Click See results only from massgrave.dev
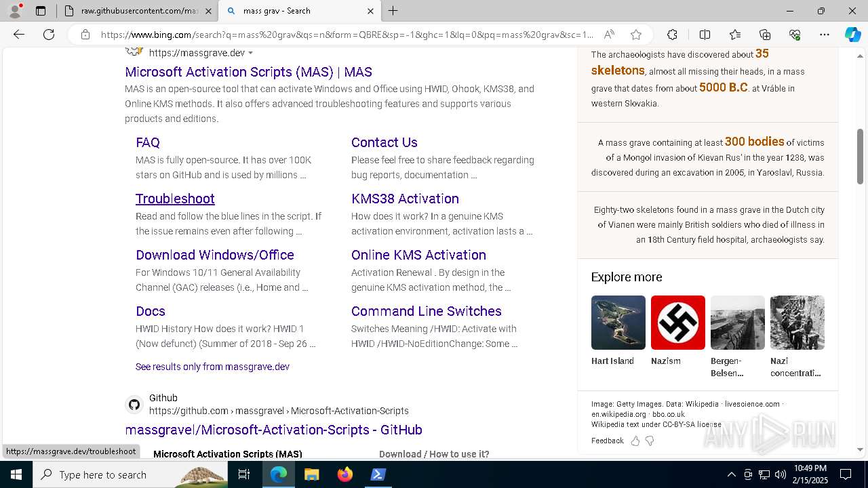 212,367
